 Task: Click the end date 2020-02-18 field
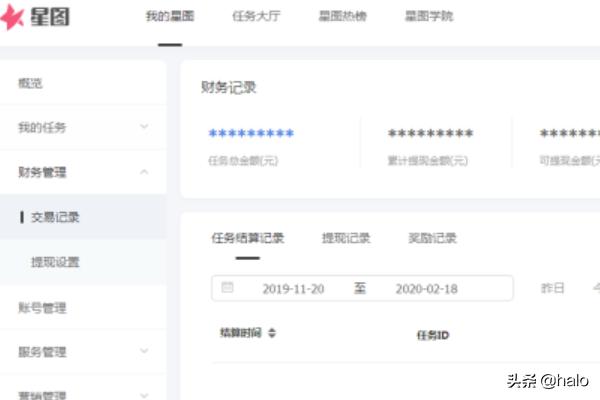427,289
